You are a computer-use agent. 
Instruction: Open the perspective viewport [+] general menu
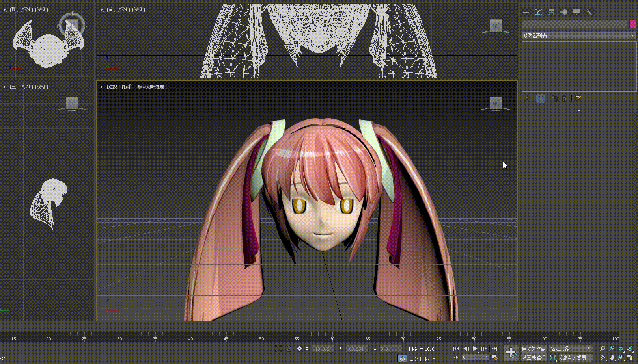coord(101,87)
